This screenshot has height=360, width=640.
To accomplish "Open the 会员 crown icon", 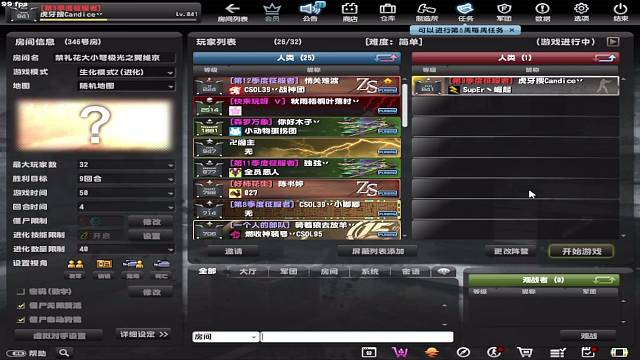I will [272, 12].
